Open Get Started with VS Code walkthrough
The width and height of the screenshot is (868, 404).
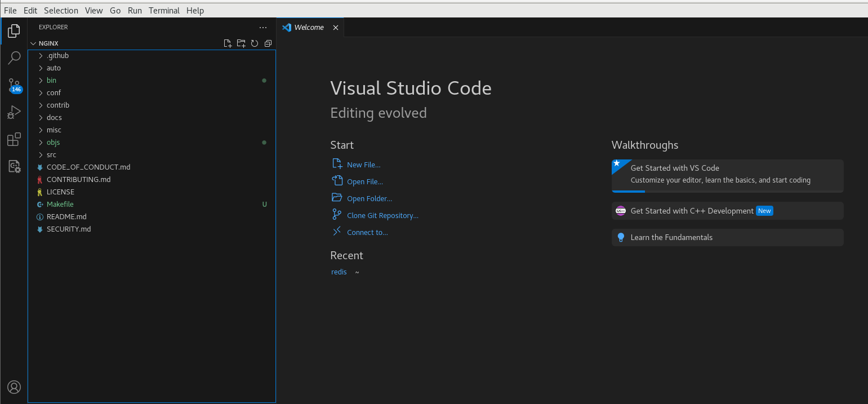727,176
